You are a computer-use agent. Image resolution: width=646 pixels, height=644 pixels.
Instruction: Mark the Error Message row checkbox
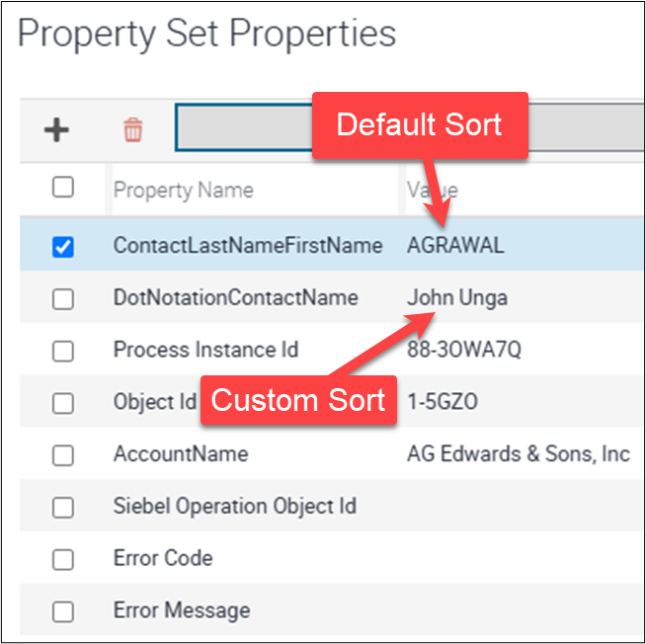pos(62,612)
